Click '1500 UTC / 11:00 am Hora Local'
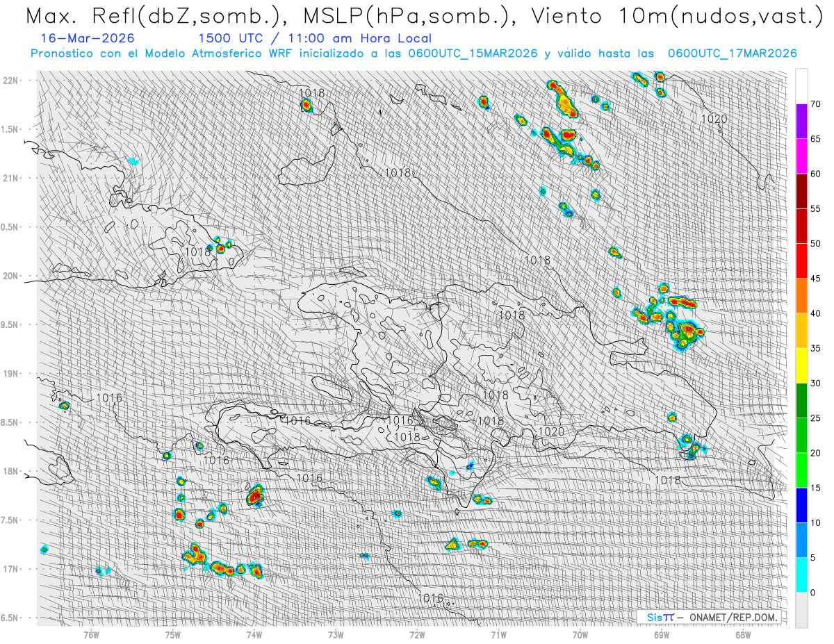Screen dimensions: 834x644 coord(314,39)
